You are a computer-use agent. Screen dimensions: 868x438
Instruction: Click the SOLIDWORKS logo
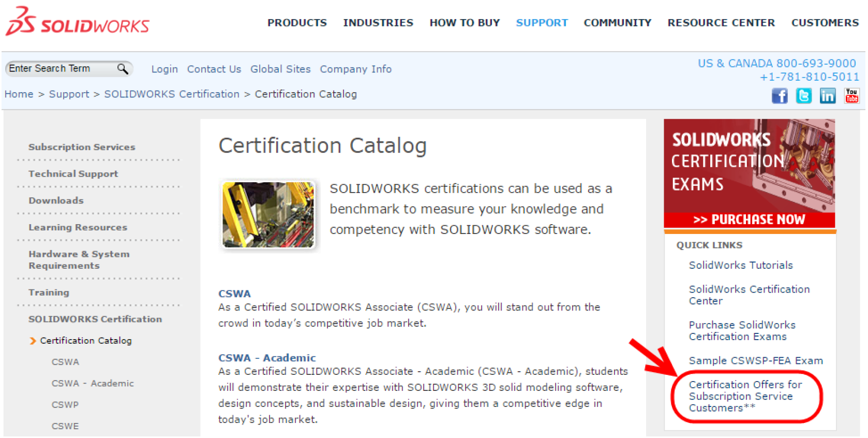tap(78, 21)
